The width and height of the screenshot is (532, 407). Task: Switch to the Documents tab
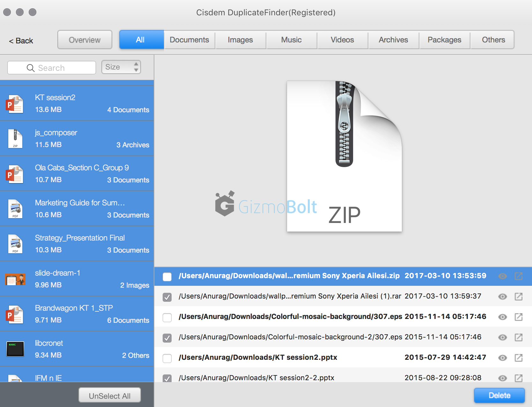tap(189, 40)
